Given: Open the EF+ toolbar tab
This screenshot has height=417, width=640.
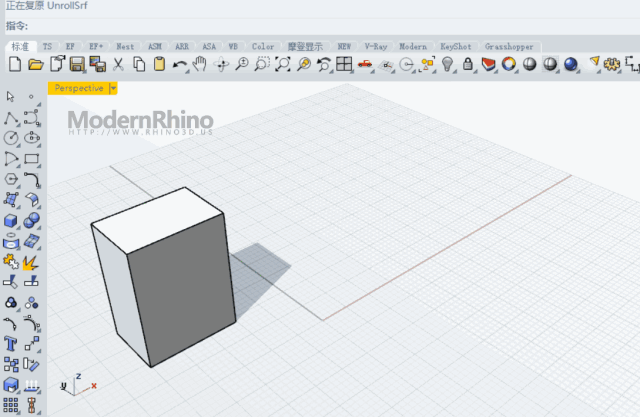Looking at the screenshot, I should pyautogui.click(x=96, y=47).
